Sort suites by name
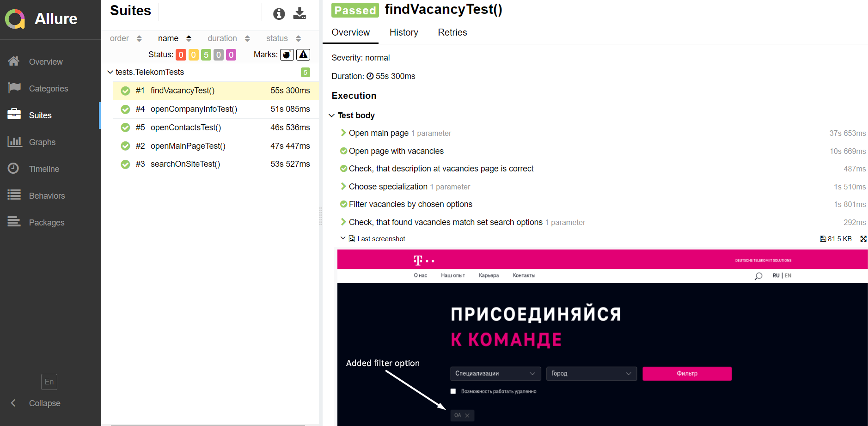 [175, 38]
